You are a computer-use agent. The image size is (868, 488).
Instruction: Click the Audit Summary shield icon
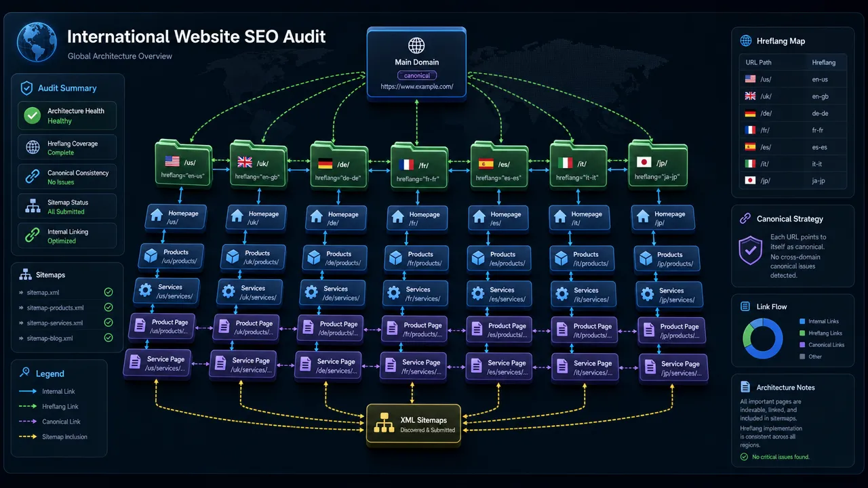tap(26, 88)
